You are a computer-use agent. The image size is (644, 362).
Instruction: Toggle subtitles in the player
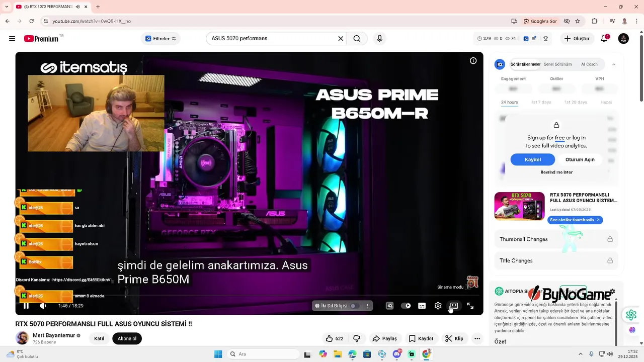coord(422,306)
